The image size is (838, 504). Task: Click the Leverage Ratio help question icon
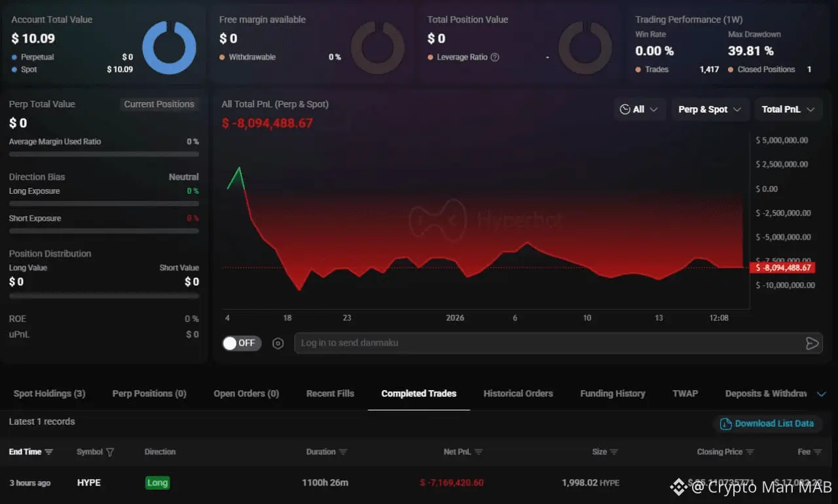click(495, 57)
